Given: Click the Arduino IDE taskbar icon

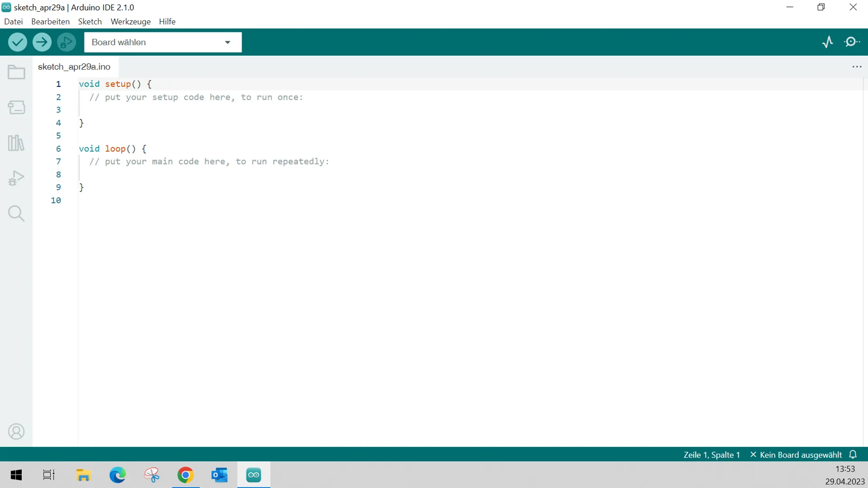Looking at the screenshot, I should (254, 475).
